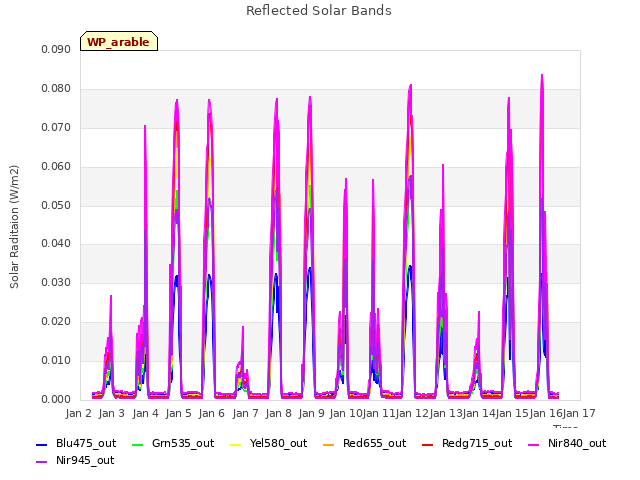Click the Jan 11 x-axis date label
This screenshot has width=640, height=480.
tap(379, 413)
